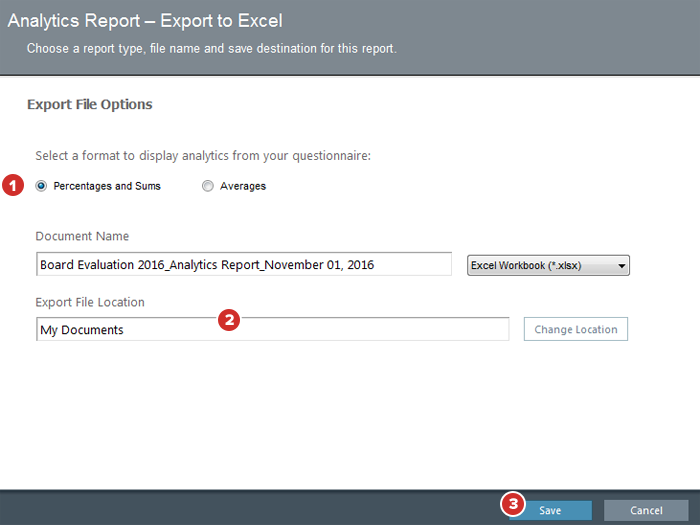This screenshot has width=700, height=525.
Task: Click the Percentages and Sums label text
Action: click(x=107, y=186)
